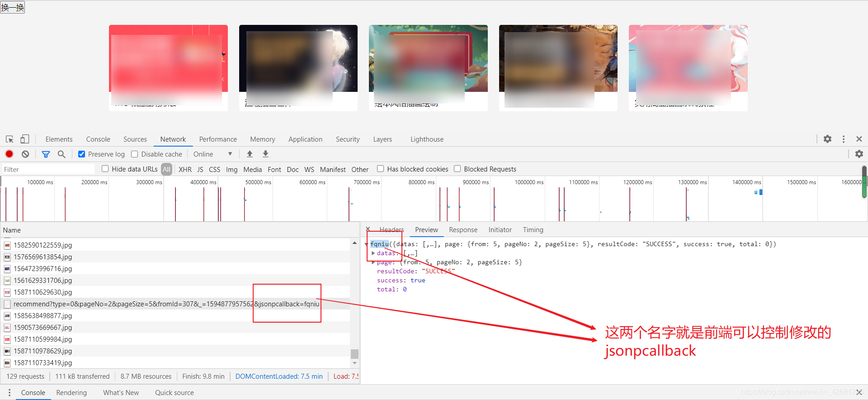Close the DevTools panel
Viewport: 868px width, 400px height.
(859, 139)
